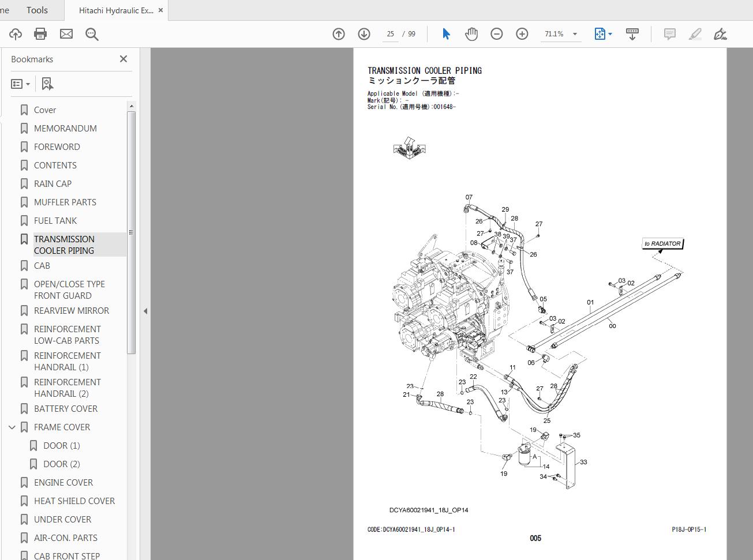The height and width of the screenshot is (560, 753).
Task: Send file by email envelope icon
Action: point(66,34)
